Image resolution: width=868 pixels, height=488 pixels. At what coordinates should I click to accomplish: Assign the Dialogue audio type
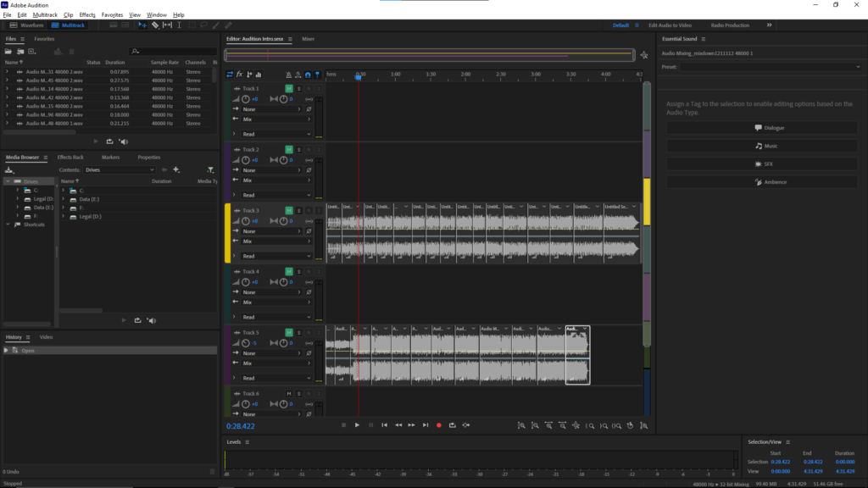(x=768, y=128)
